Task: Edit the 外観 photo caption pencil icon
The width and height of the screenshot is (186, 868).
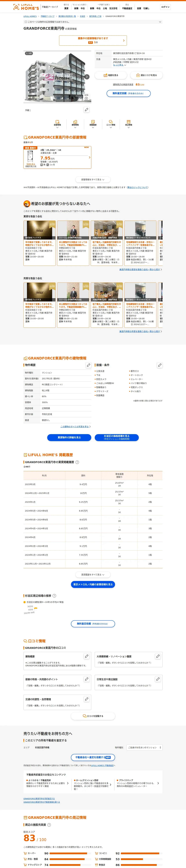Action: tap(86, 110)
